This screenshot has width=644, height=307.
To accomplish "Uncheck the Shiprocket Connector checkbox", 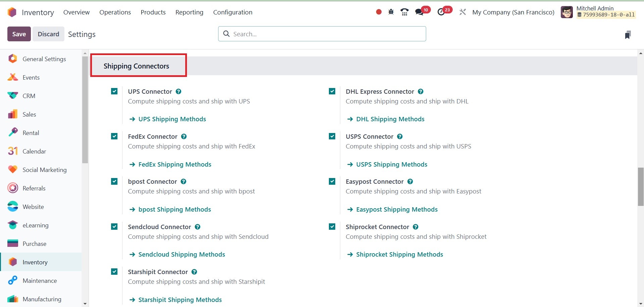I will pos(332,227).
